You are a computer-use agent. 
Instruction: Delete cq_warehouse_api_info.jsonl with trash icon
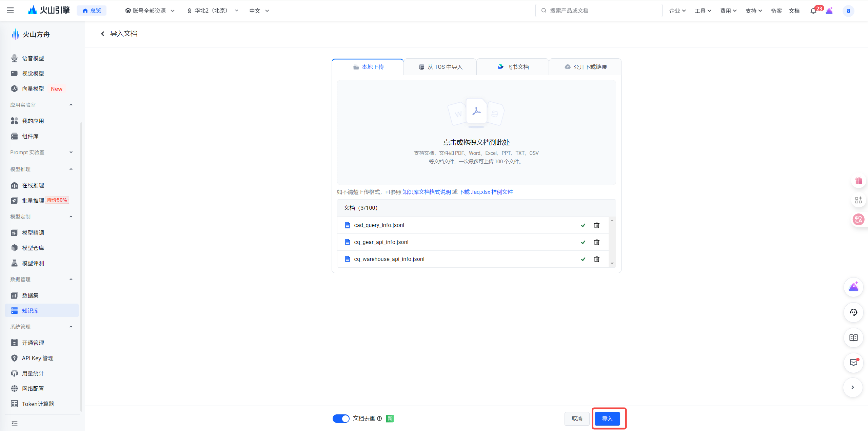coord(597,259)
